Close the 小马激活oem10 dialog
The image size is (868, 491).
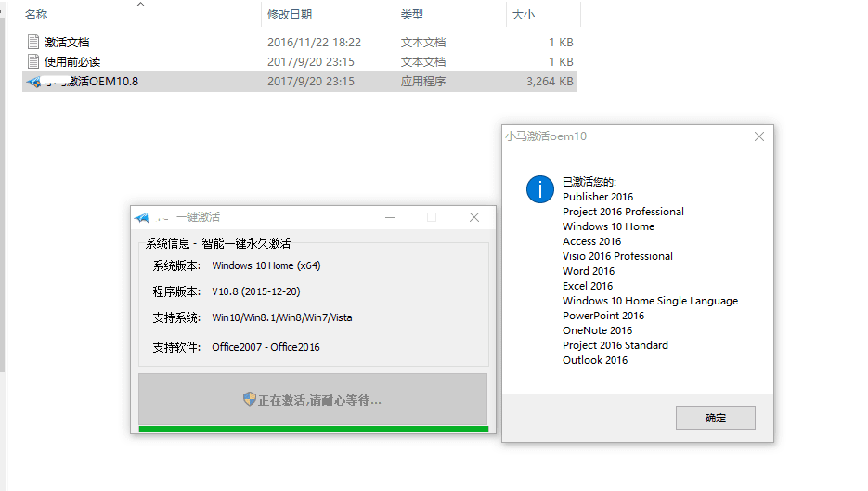[759, 136]
